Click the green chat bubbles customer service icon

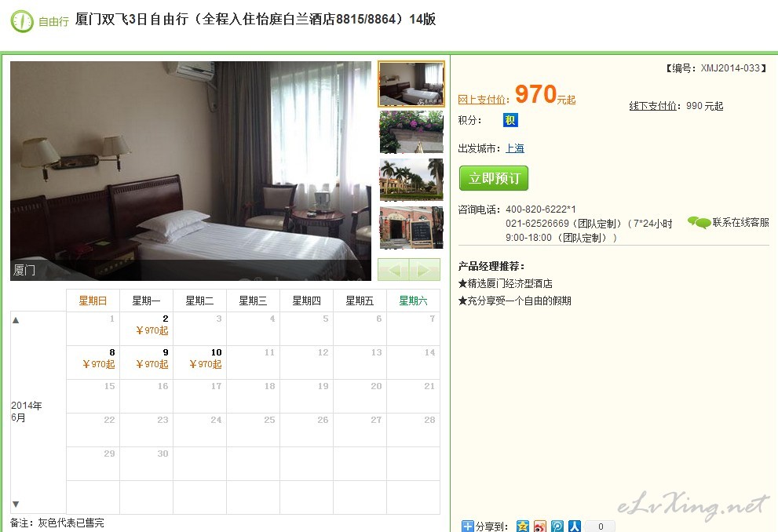[x=699, y=223]
